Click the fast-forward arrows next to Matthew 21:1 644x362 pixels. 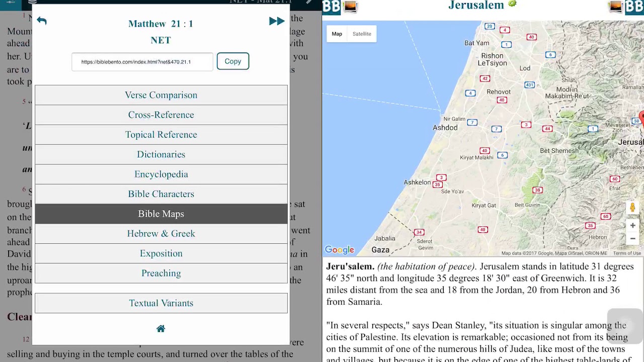point(276,21)
